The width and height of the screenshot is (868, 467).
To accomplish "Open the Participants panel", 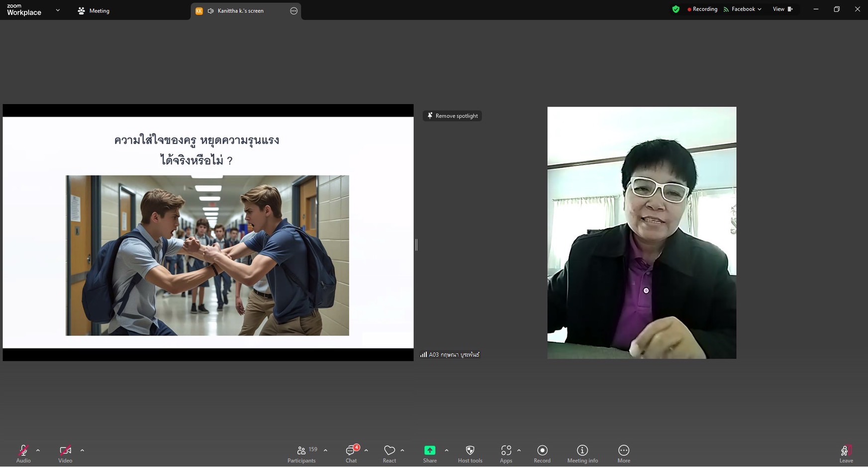I will (301, 451).
